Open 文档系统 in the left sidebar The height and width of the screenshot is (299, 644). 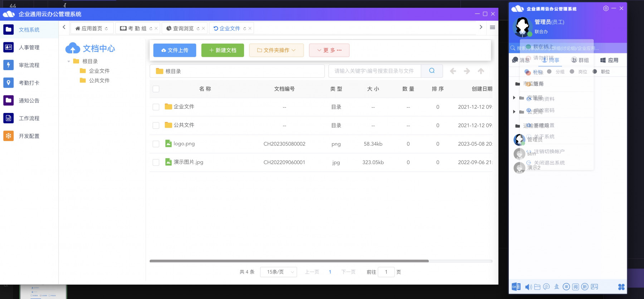29,30
